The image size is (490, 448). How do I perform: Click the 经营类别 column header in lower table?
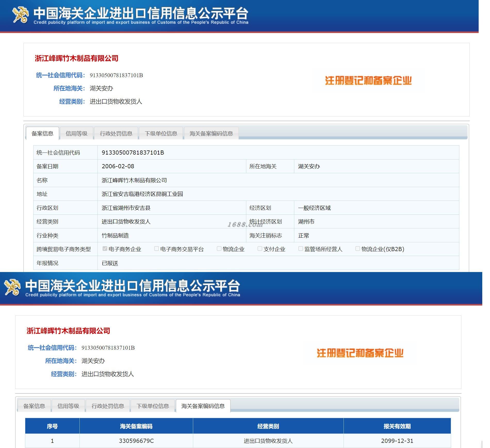click(x=268, y=426)
